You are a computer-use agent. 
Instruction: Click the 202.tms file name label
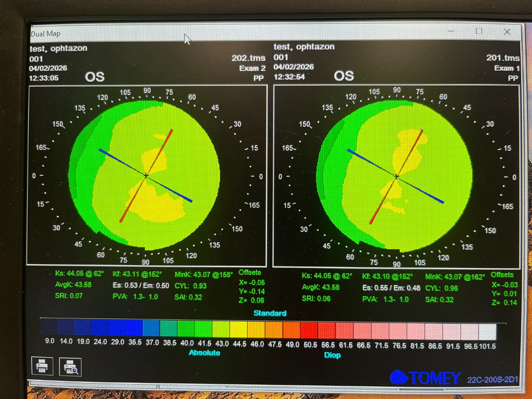(248, 58)
